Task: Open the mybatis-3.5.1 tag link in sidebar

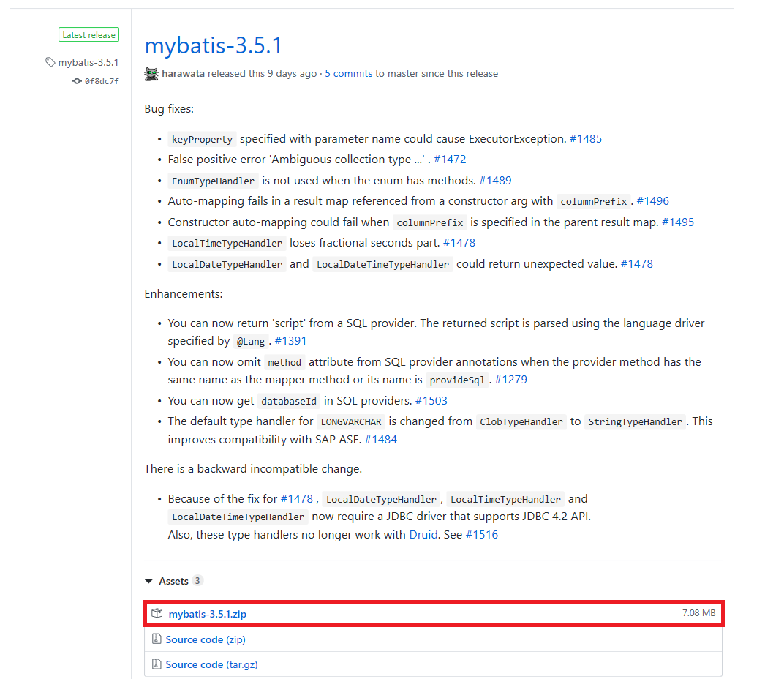Action: [88, 62]
